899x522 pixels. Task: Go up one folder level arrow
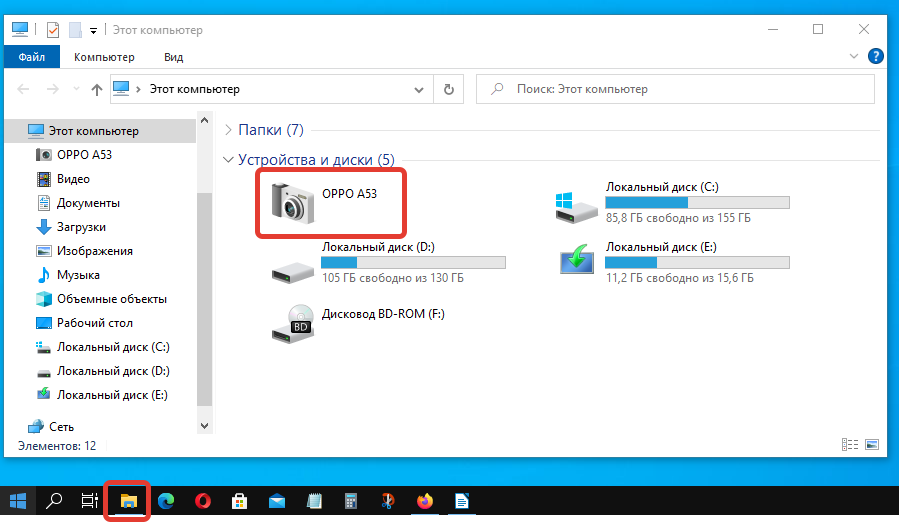(96, 89)
